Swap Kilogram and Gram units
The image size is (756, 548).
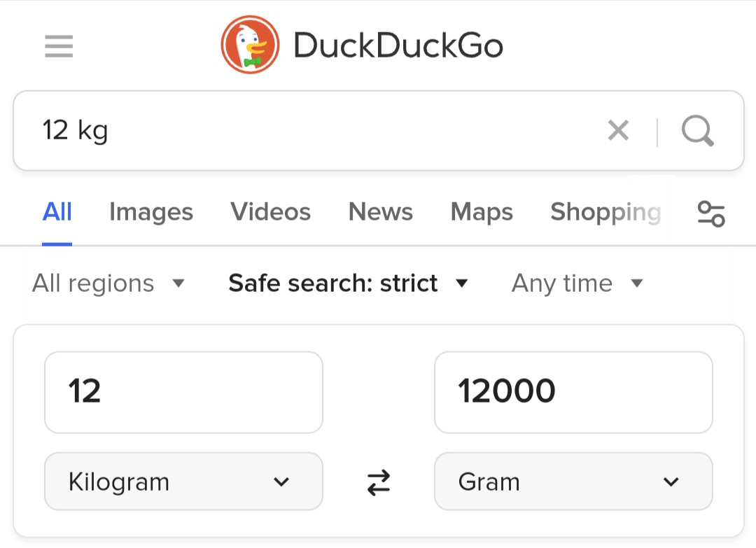[379, 482]
